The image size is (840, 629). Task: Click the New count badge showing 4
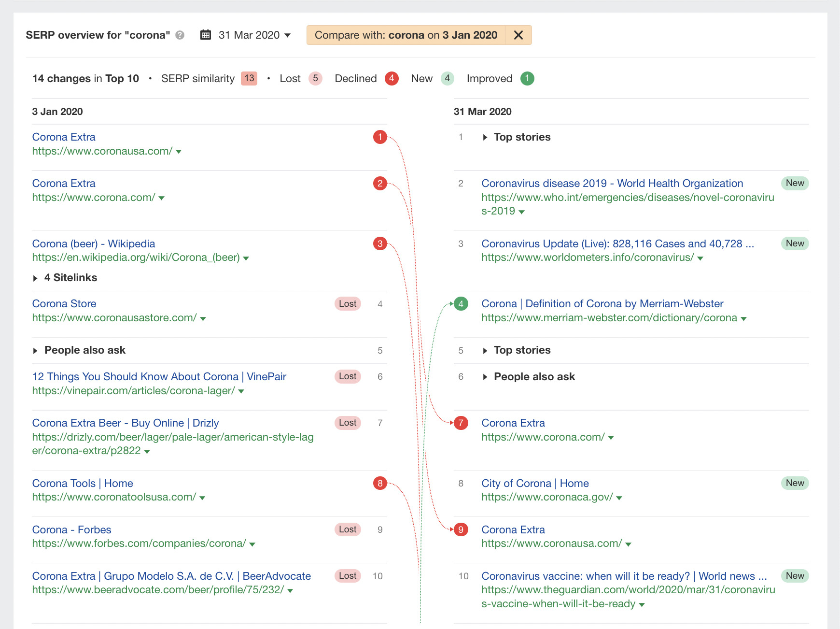tap(447, 78)
